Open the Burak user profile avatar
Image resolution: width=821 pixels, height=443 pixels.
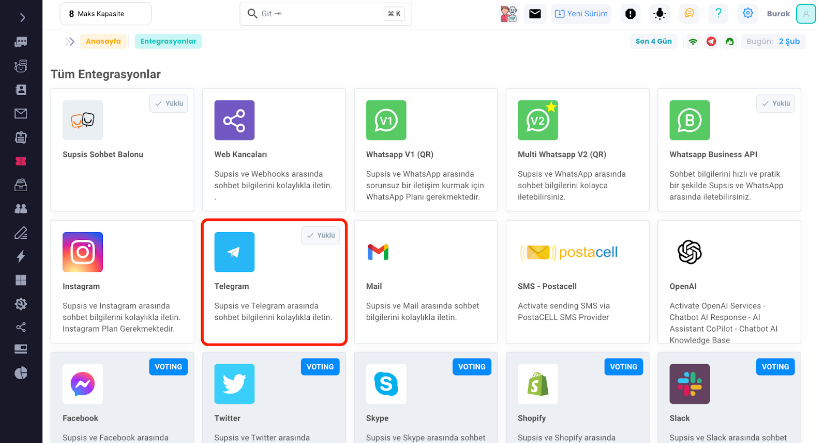point(806,14)
